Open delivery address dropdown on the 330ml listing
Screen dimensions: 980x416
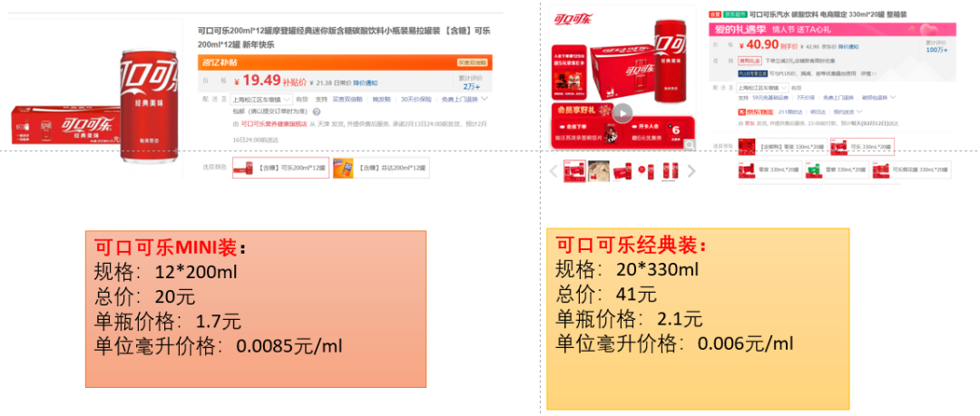tap(763, 88)
